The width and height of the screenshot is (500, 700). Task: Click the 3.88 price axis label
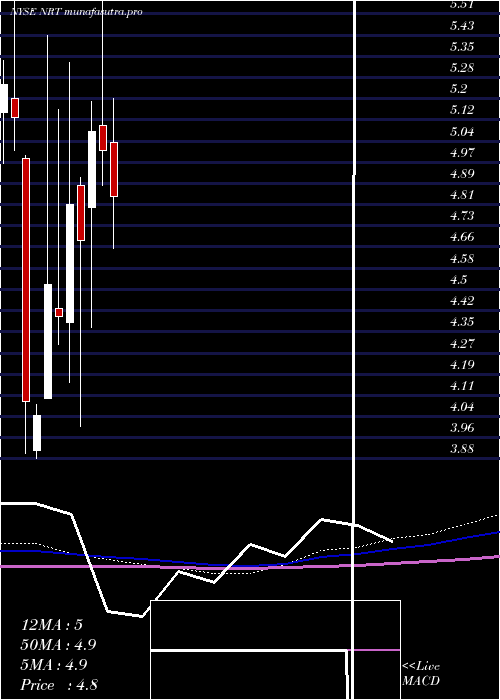462,449
